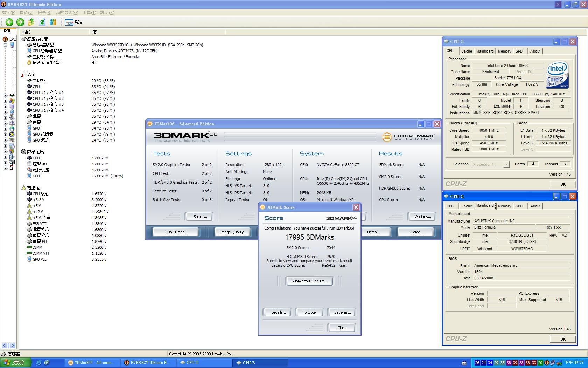
Task: Click Options... button in 3DMark06 Results
Action: tap(423, 217)
